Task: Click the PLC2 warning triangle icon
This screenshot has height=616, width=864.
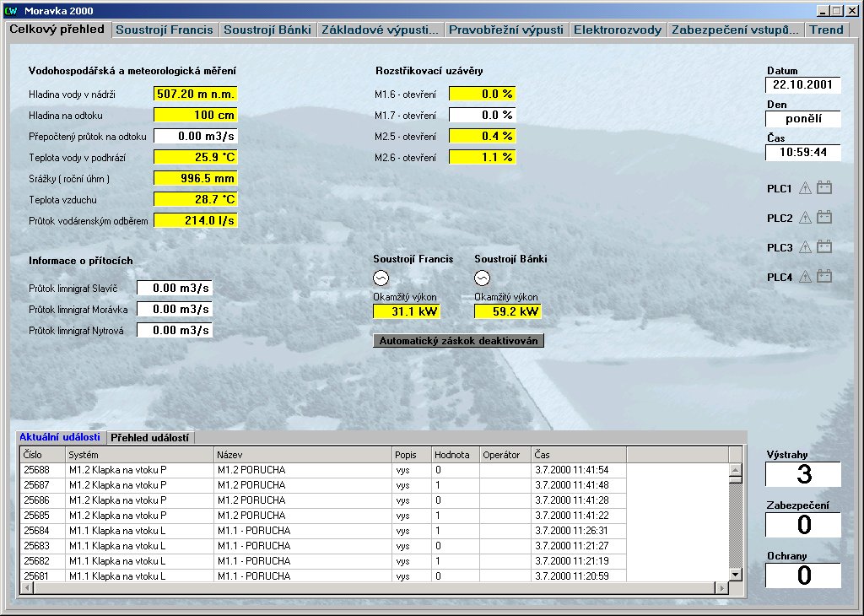Action: (805, 218)
